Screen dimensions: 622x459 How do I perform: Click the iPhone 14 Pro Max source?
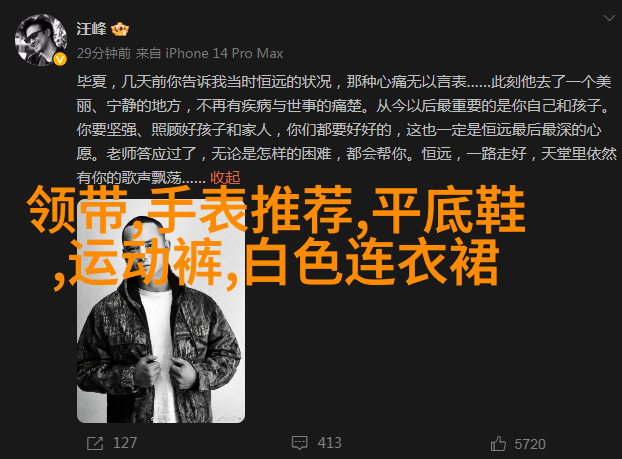(x=224, y=53)
